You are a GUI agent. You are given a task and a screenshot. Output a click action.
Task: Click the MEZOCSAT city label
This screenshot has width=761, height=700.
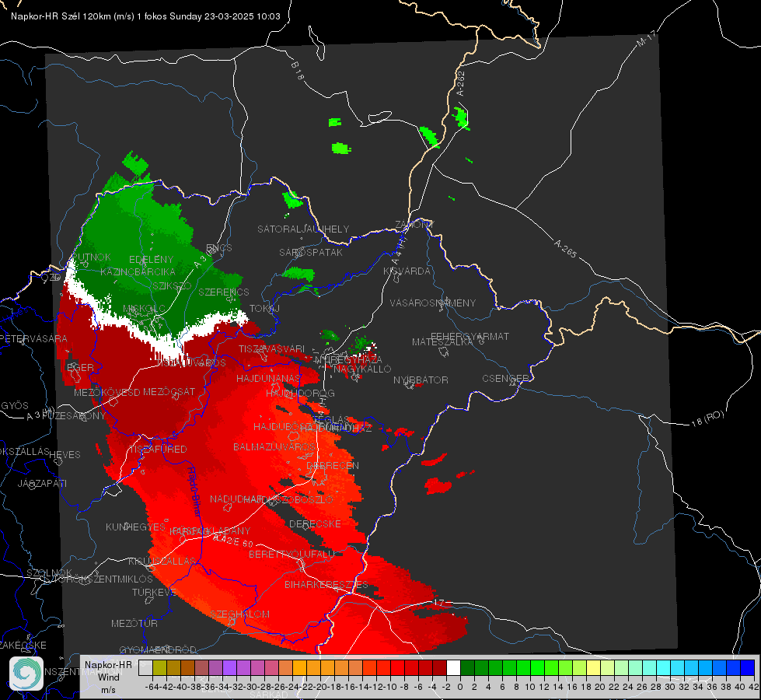pos(169,391)
